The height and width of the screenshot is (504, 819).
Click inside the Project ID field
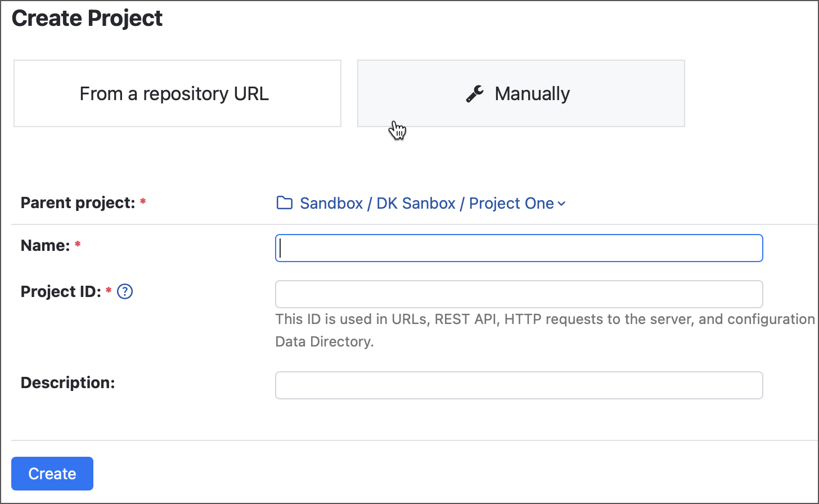517,294
